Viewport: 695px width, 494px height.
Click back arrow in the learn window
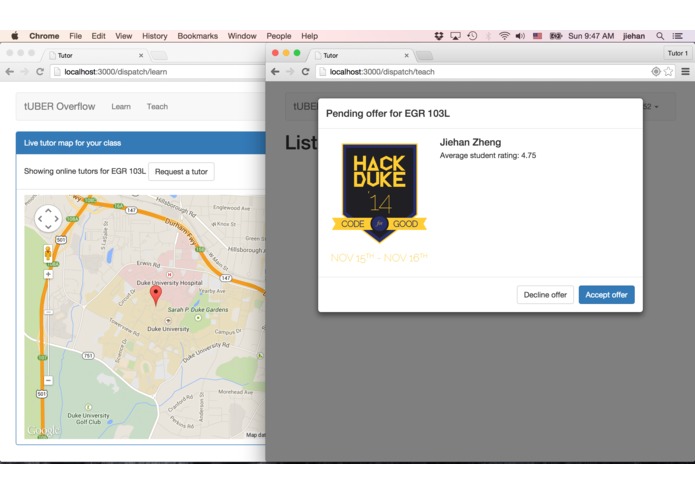(x=10, y=71)
